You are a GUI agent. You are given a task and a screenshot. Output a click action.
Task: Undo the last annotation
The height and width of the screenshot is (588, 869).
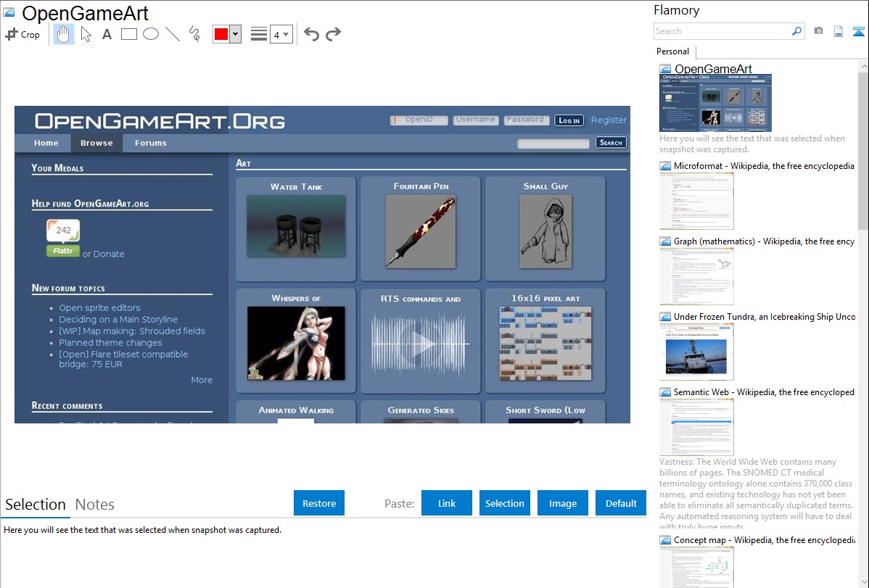pyautogui.click(x=311, y=34)
